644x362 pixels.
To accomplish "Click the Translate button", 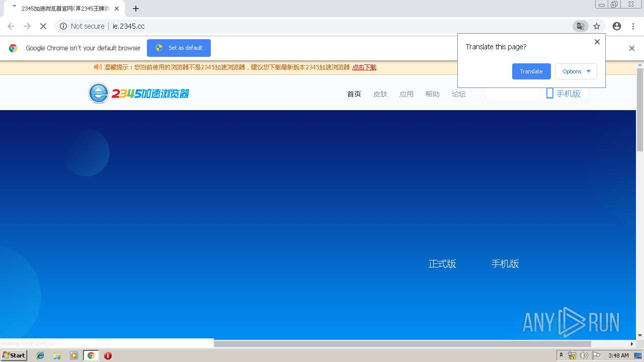I will pyautogui.click(x=531, y=71).
